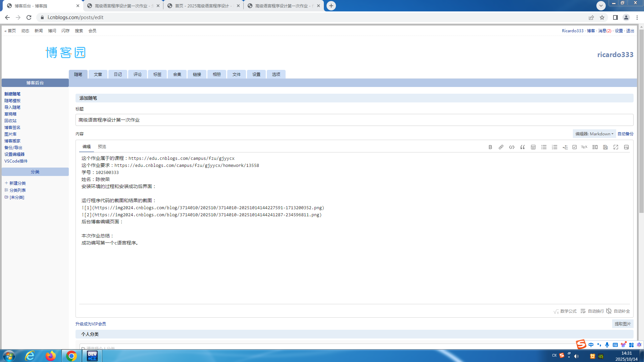The height and width of the screenshot is (362, 644).
Task: Open the 编辑器: Markdown editor dropdown
Action: pos(594,134)
